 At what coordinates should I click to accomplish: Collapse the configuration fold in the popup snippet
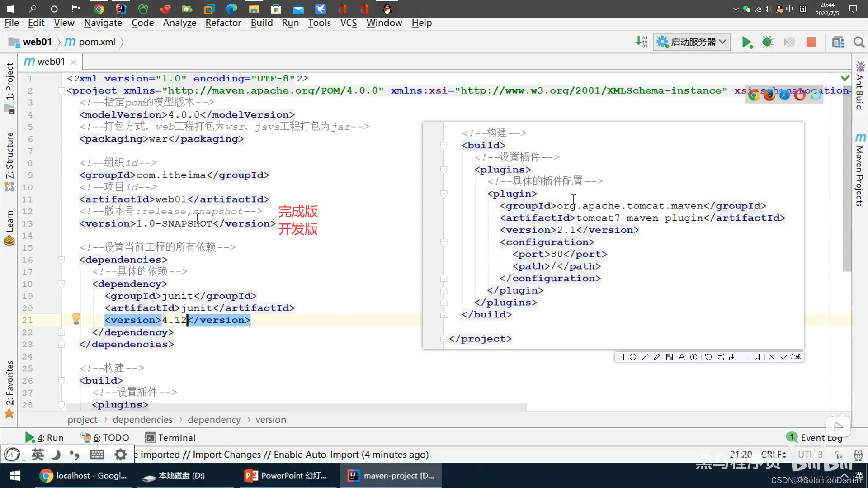point(444,242)
